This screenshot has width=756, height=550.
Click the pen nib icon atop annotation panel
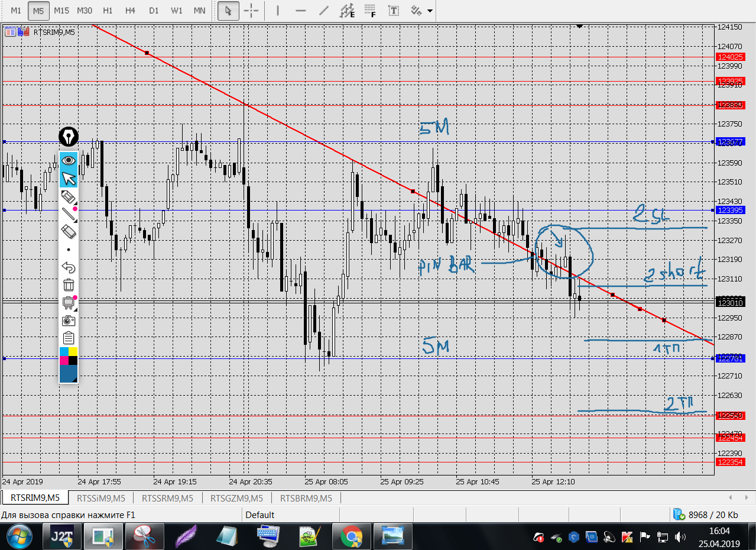(69, 137)
